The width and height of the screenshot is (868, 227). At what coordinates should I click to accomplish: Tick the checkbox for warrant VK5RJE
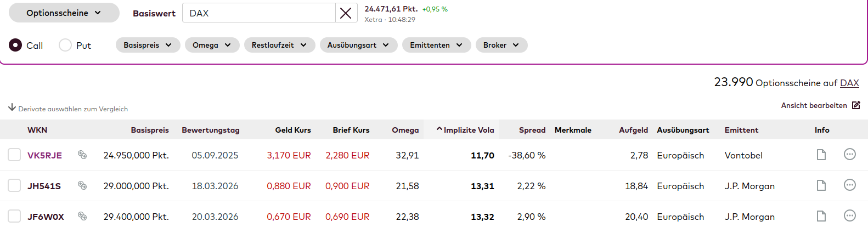14,155
